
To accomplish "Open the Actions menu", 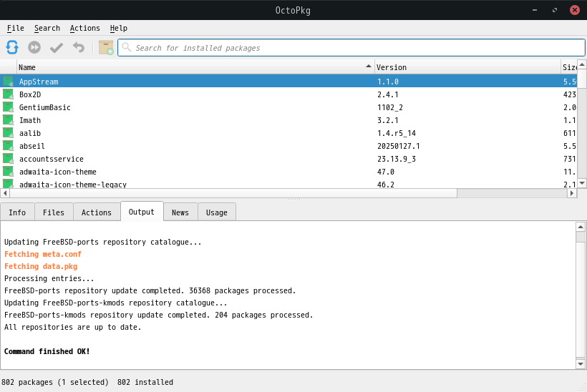I will (x=84, y=28).
